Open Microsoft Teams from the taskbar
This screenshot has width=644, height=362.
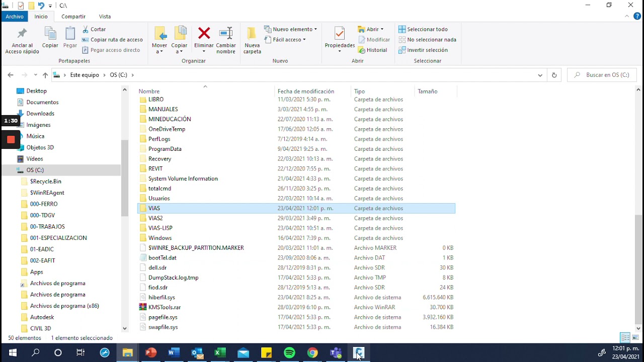point(336,353)
